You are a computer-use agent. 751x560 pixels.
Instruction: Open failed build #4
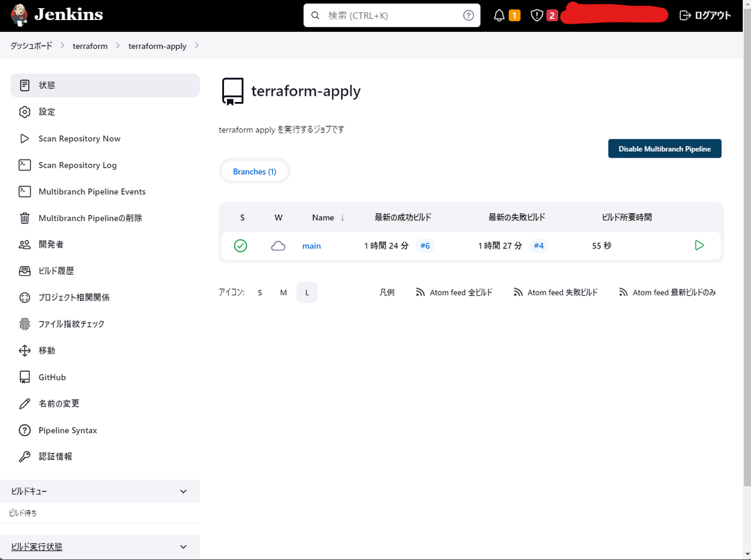coord(539,246)
